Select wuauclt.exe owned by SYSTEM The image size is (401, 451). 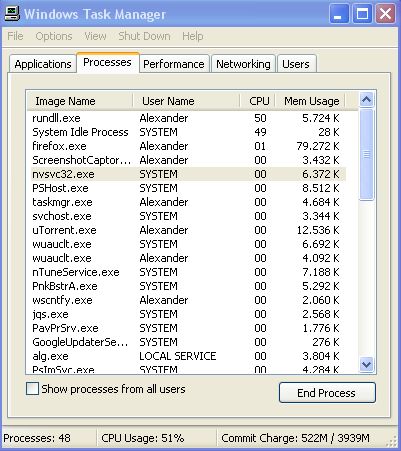point(188,244)
